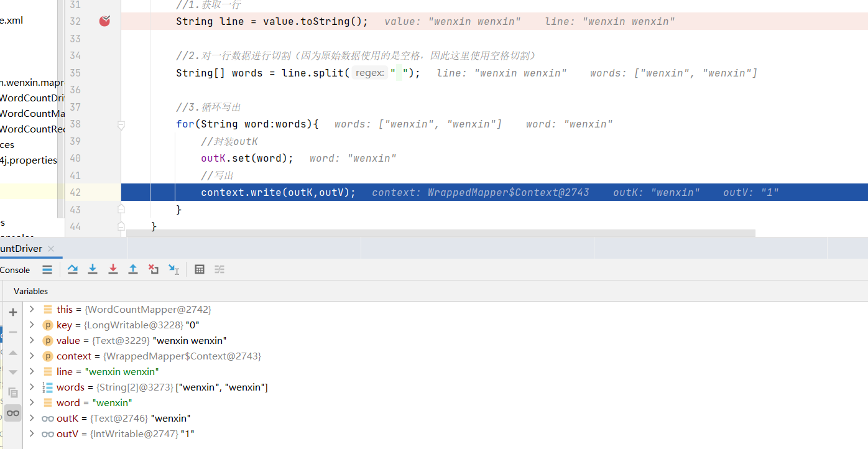Viewport: 868px width, 449px height.
Task: Select WordCountDri file in project tree
Action: coord(32,98)
